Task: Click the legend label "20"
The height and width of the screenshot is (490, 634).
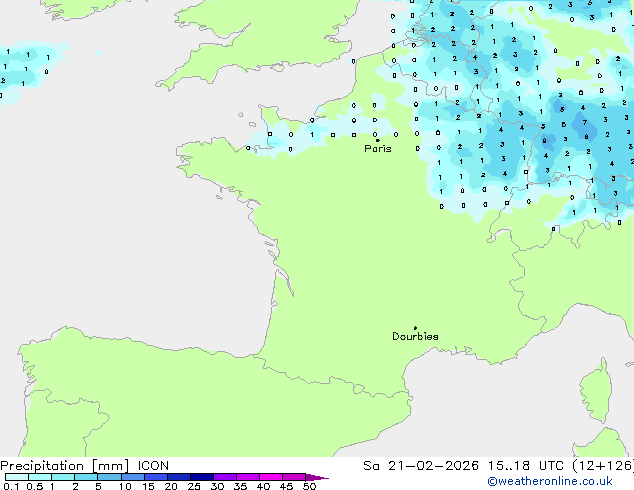Action: click(x=171, y=486)
